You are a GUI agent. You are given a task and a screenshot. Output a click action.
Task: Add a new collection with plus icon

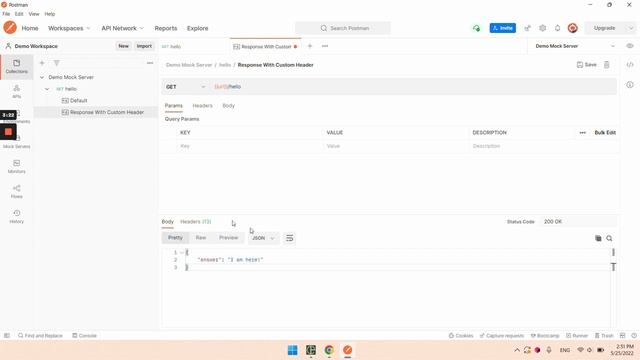point(42,63)
